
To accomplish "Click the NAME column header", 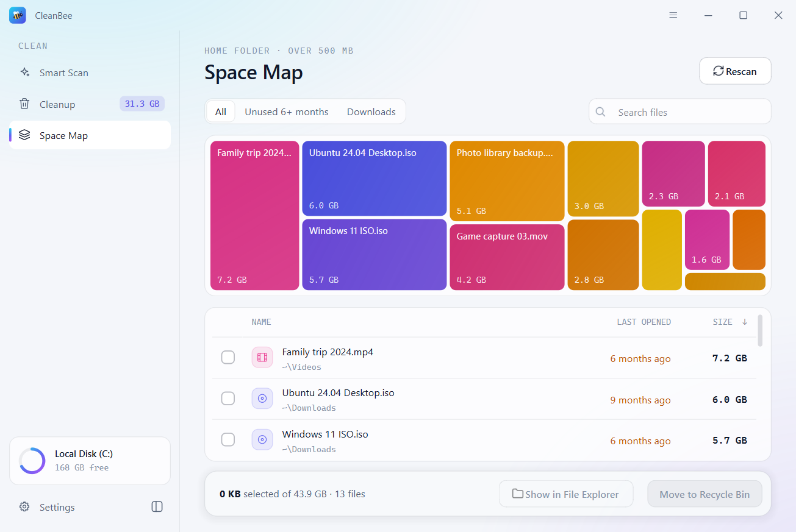I will pos(262,322).
